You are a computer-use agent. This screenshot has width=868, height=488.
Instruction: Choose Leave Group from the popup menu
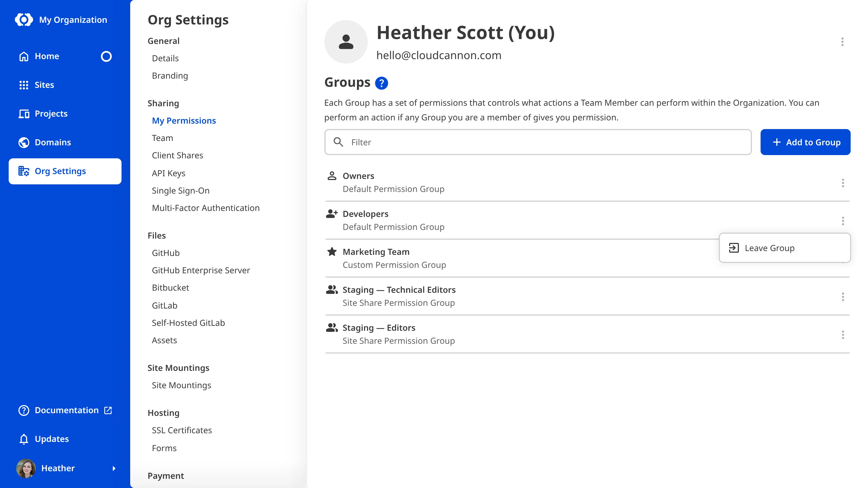click(x=784, y=248)
